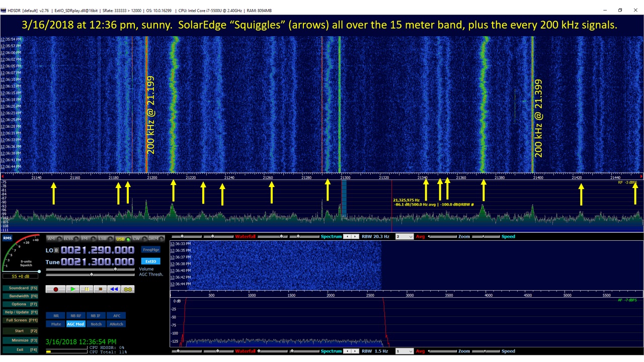Click the blue Rewind arrows icon
This screenshot has height=362, width=644.
coord(114,289)
